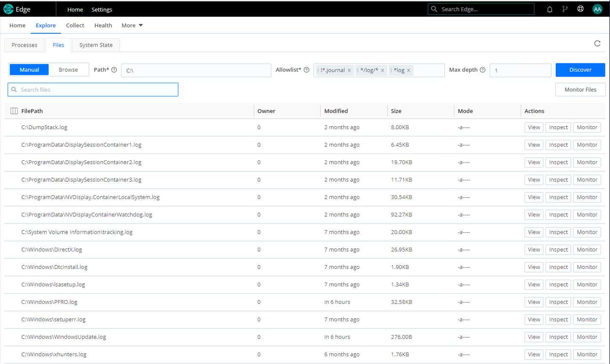
Task: Remove the !*.journal allowlist tag
Action: click(x=349, y=71)
